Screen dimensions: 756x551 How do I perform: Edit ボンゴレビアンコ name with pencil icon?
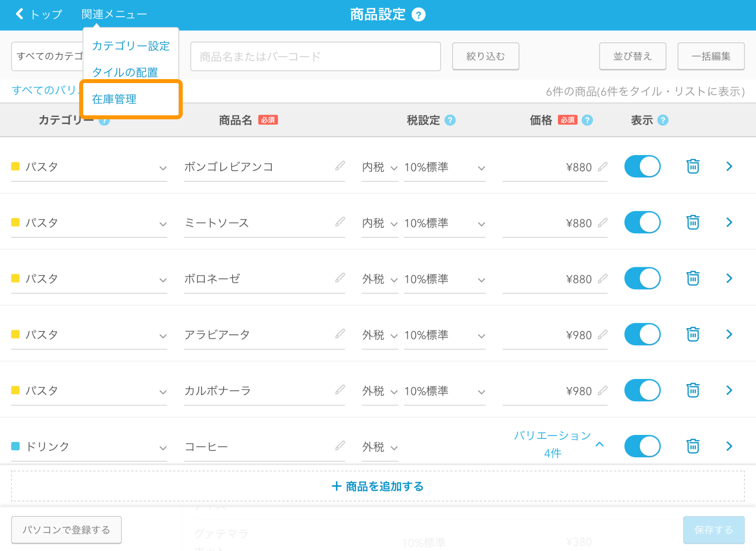[x=340, y=166]
